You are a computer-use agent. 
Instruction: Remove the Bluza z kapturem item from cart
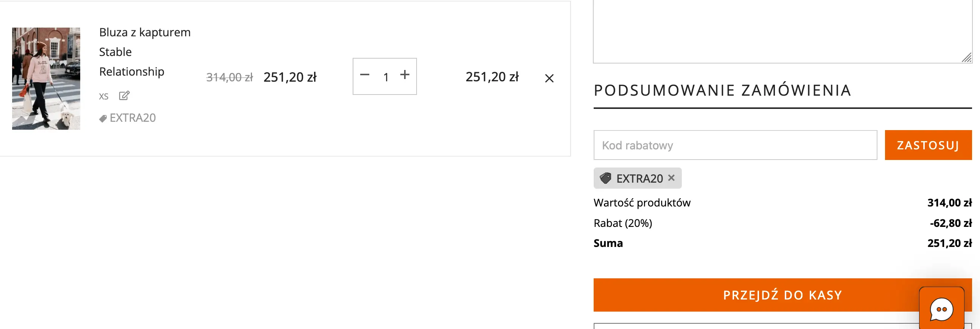click(549, 78)
